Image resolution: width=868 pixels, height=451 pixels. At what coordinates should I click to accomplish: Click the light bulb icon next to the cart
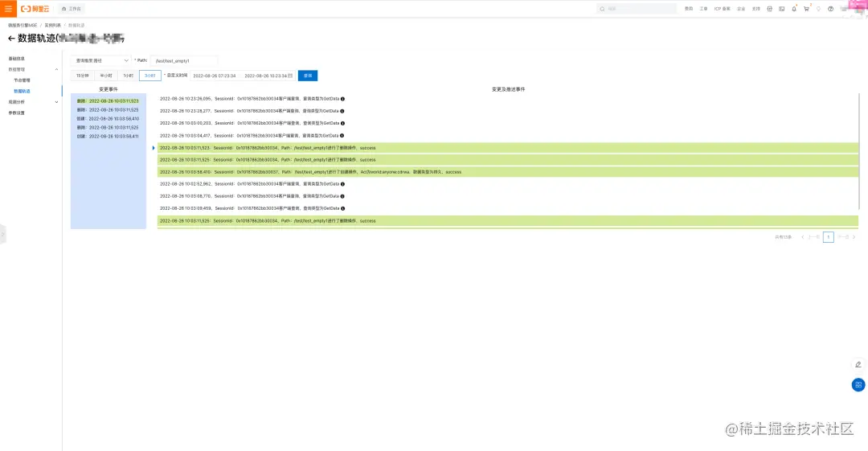(818, 9)
